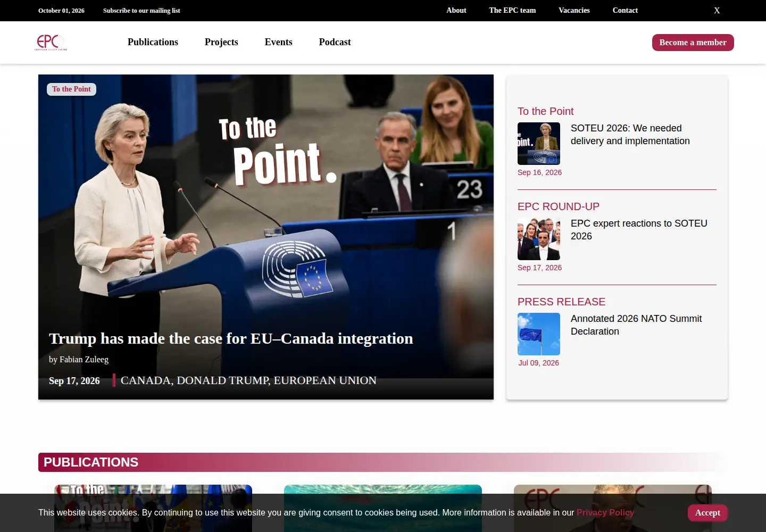
Task: Click the To the Point tag badge
Action: pyautogui.click(x=71, y=89)
